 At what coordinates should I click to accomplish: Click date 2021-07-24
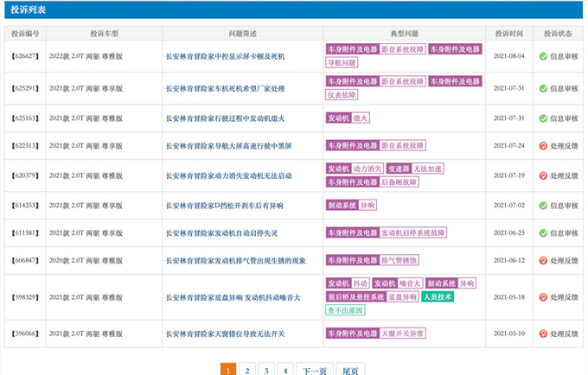tap(509, 146)
